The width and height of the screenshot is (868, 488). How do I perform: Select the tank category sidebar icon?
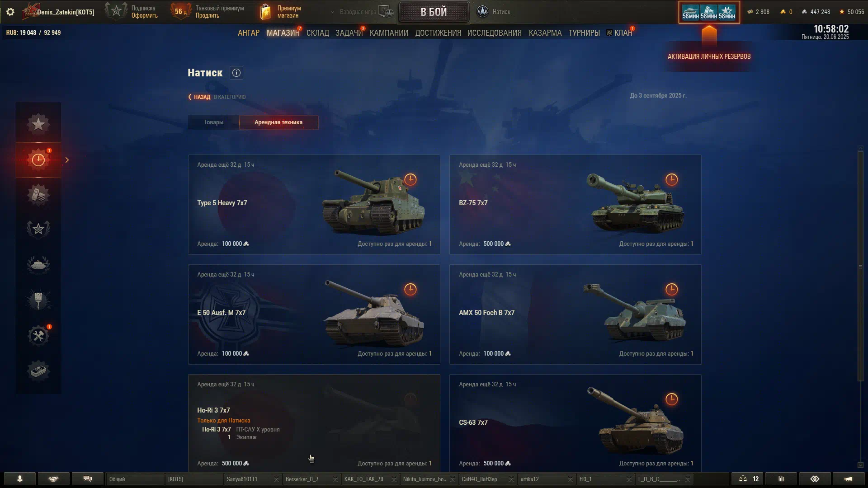38,265
